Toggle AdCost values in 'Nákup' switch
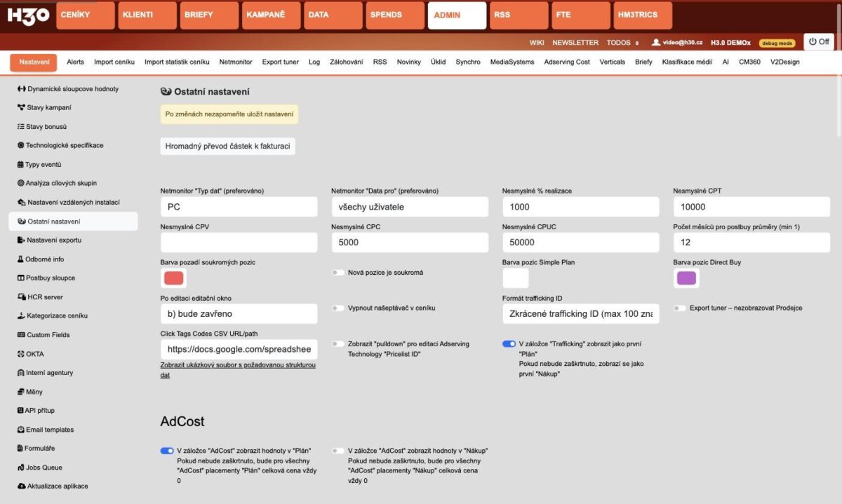842x504 pixels. [338, 451]
